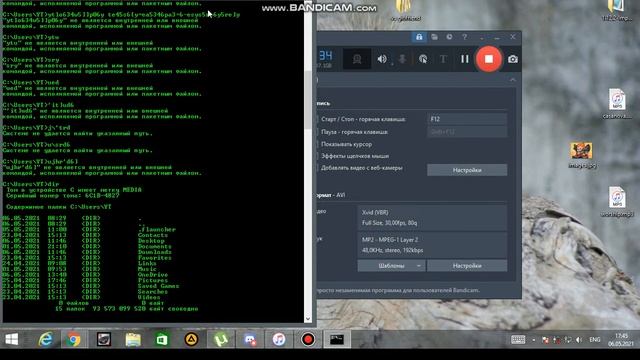Open Internet Explorer from taskbar
640x360 pixels.
(x=45, y=339)
